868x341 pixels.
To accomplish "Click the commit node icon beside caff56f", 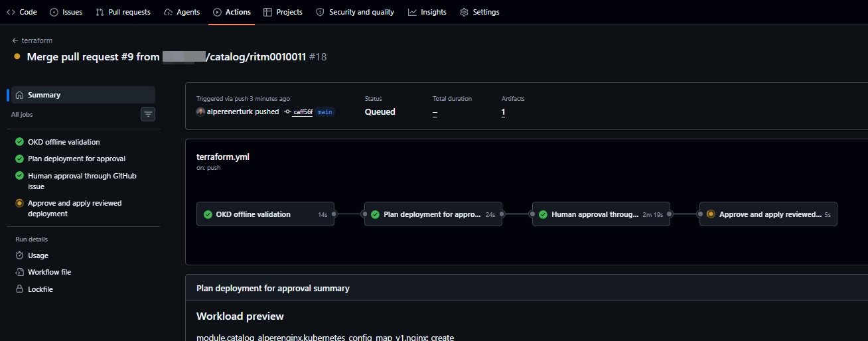I will pos(287,112).
